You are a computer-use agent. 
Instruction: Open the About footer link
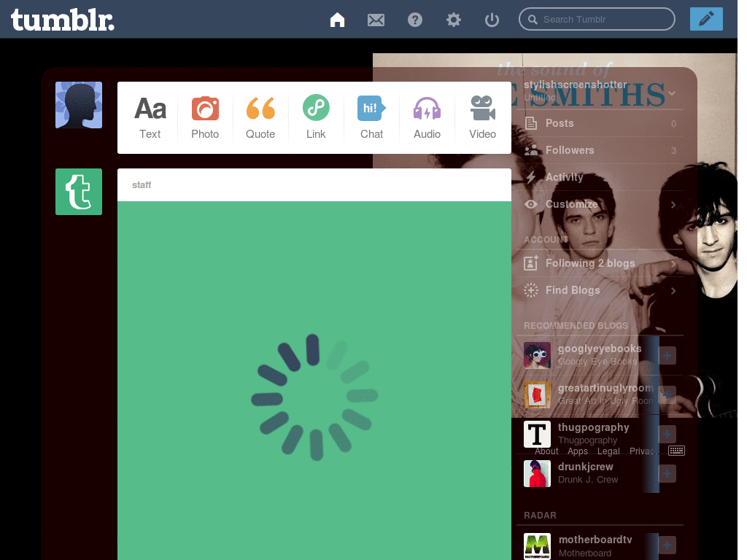pos(546,451)
